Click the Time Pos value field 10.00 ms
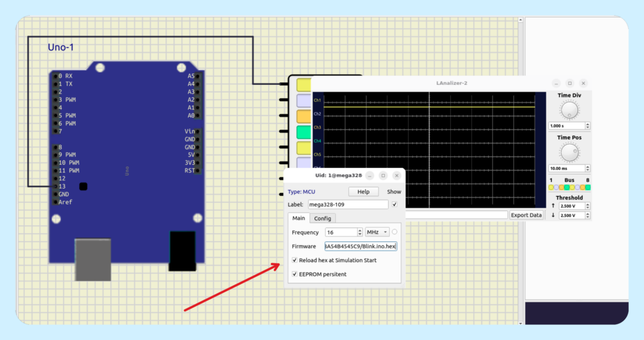The height and width of the screenshot is (340, 644). (x=567, y=168)
